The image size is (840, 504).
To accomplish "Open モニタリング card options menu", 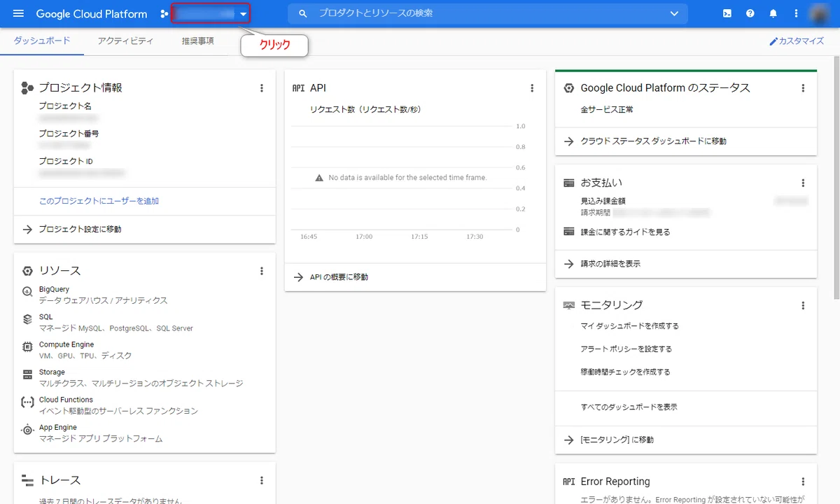I will pyautogui.click(x=803, y=306).
